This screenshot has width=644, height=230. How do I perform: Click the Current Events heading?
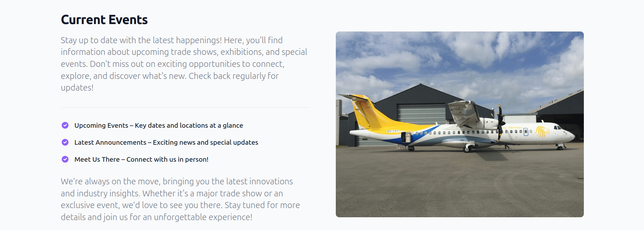pos(104,20)
